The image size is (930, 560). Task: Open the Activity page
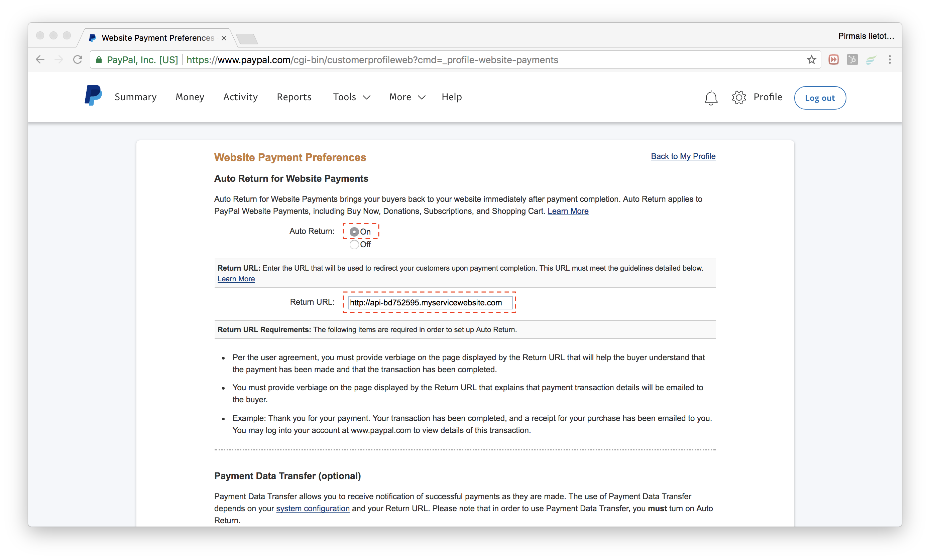point(240,97)
